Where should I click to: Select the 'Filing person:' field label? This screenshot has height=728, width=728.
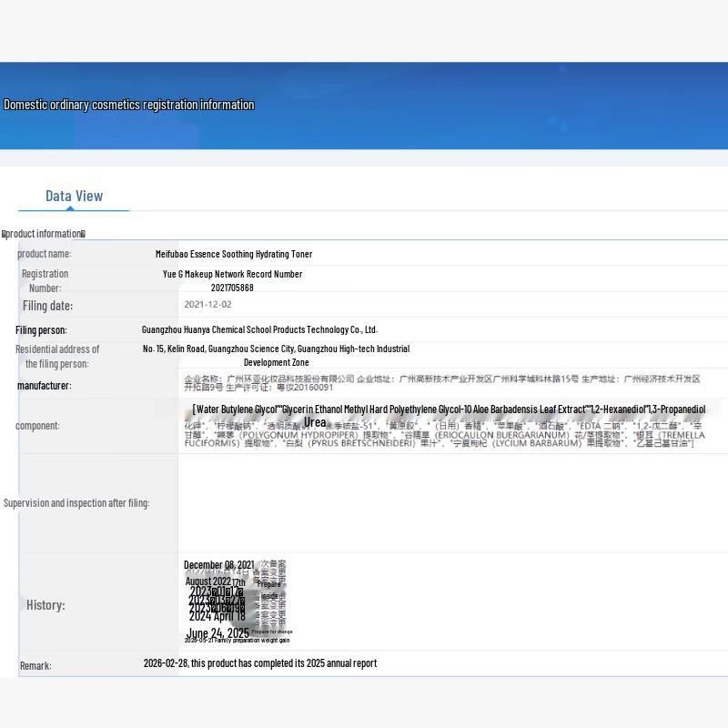pyautogui.click(x=41, y=330)
